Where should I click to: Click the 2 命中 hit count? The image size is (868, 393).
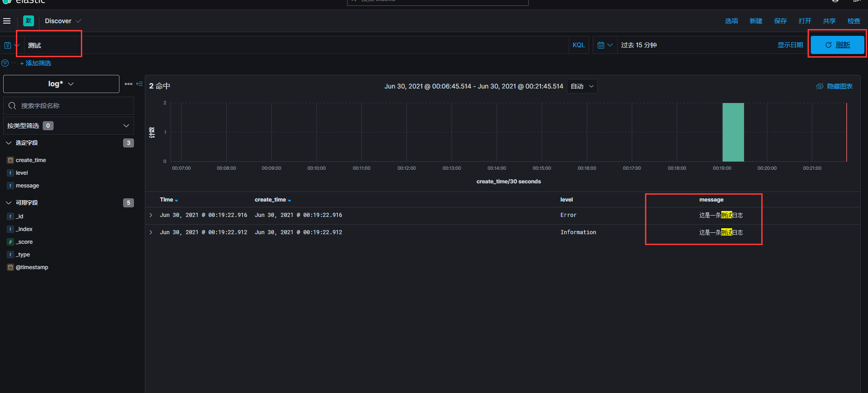click(x=159, y=86)
